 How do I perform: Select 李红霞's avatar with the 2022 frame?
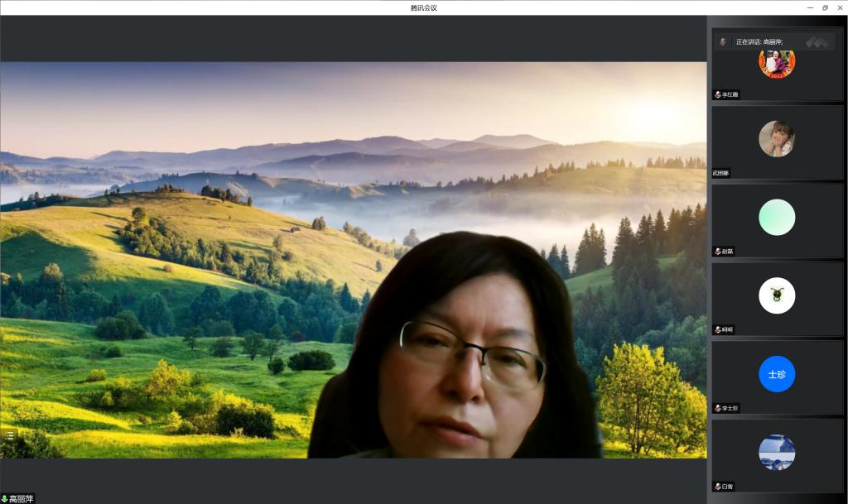777,65
